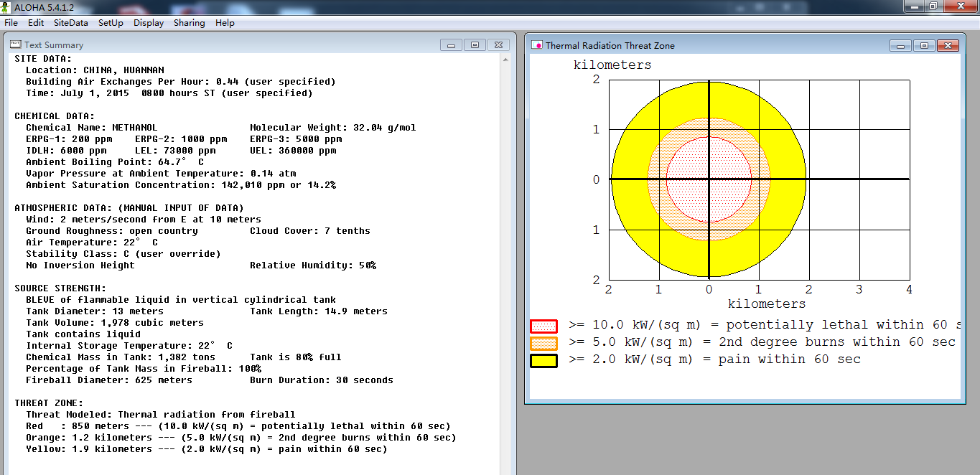Open the Help menu
The height and width of the screenshot is (475, 980).
click(x=225, y=22)
